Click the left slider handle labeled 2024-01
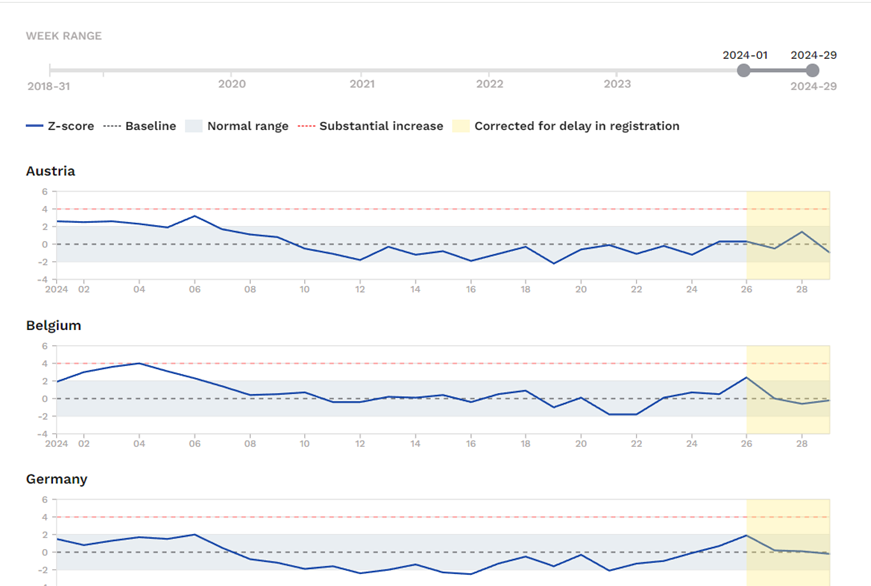 pos(743,70)
